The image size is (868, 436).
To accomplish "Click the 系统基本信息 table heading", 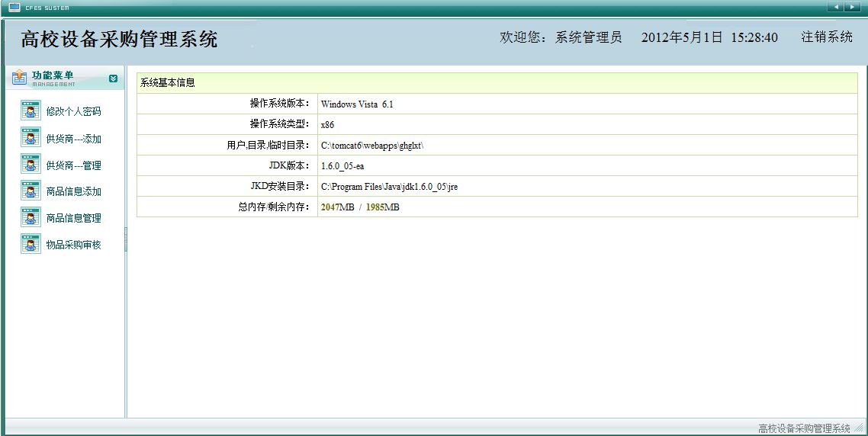I will (168, 83).
